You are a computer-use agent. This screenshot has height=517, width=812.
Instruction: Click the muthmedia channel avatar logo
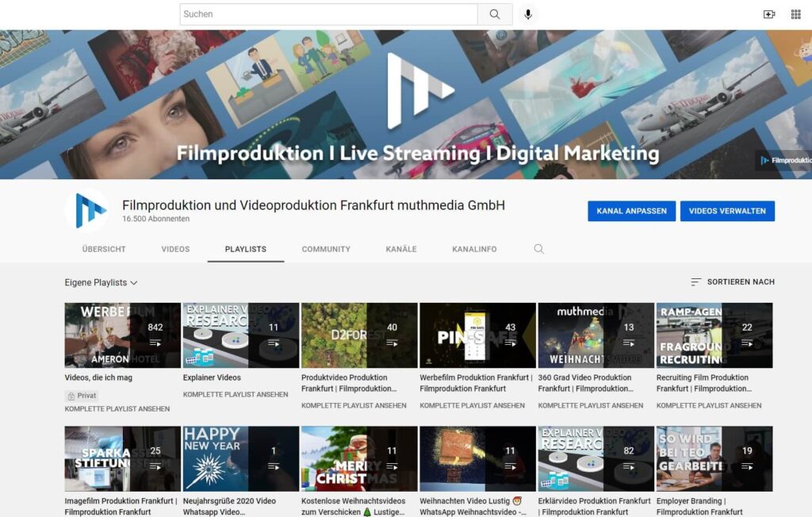coord(88,211)
